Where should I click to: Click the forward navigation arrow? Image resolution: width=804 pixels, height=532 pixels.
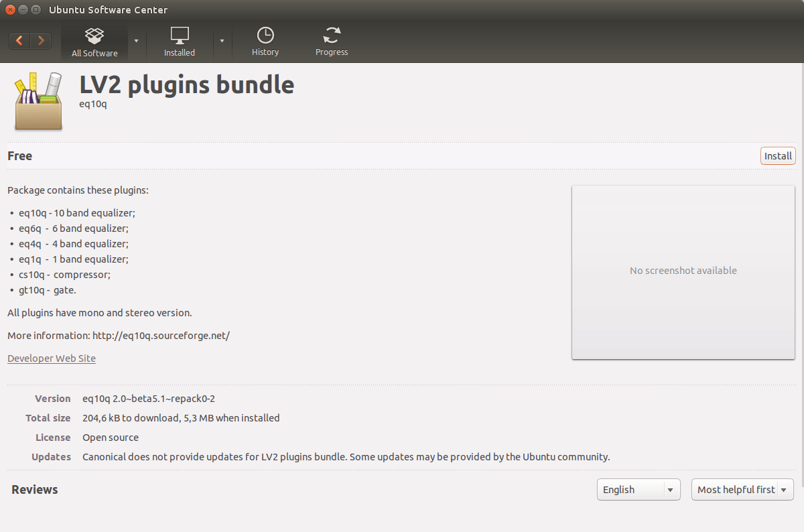(41, 40)
